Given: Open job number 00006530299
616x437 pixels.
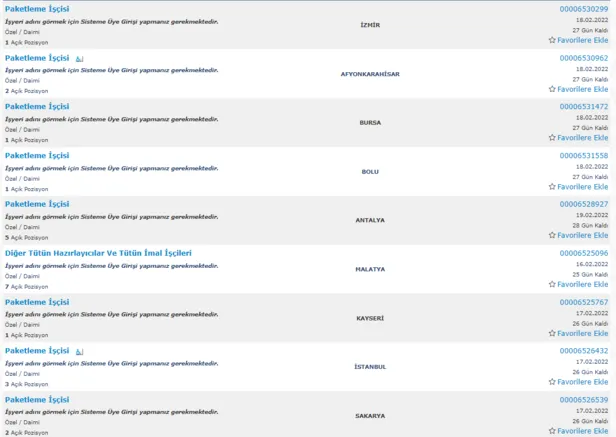Looking at the screenshot, I should click(583, 9).
